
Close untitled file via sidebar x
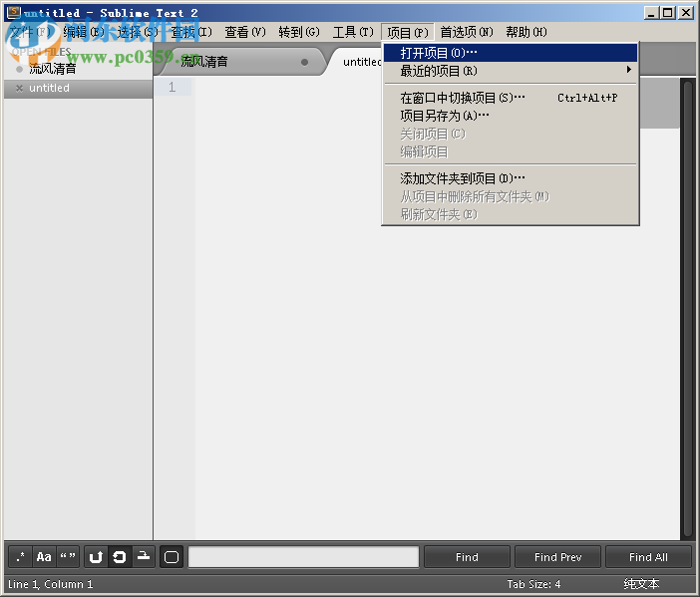[19, 89]
